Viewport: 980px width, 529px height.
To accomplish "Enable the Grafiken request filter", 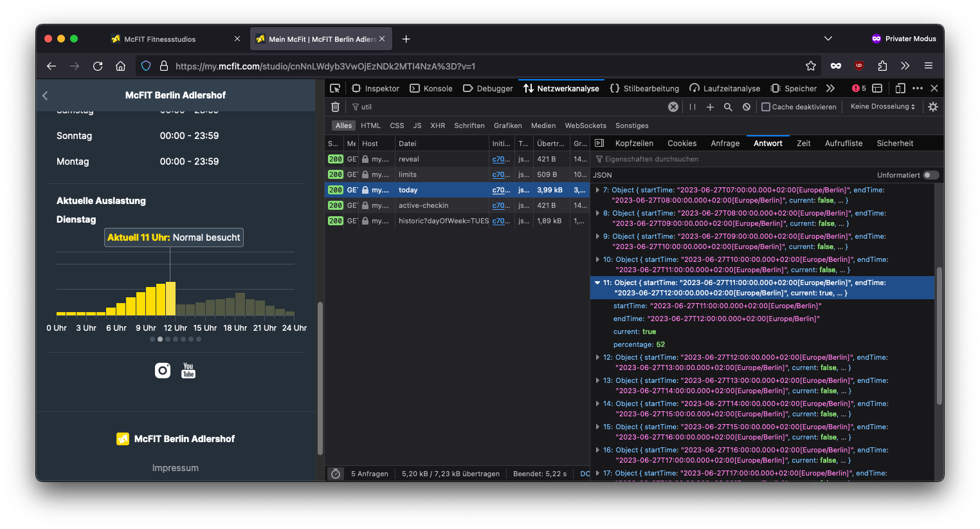I will [x=508, y=125].
